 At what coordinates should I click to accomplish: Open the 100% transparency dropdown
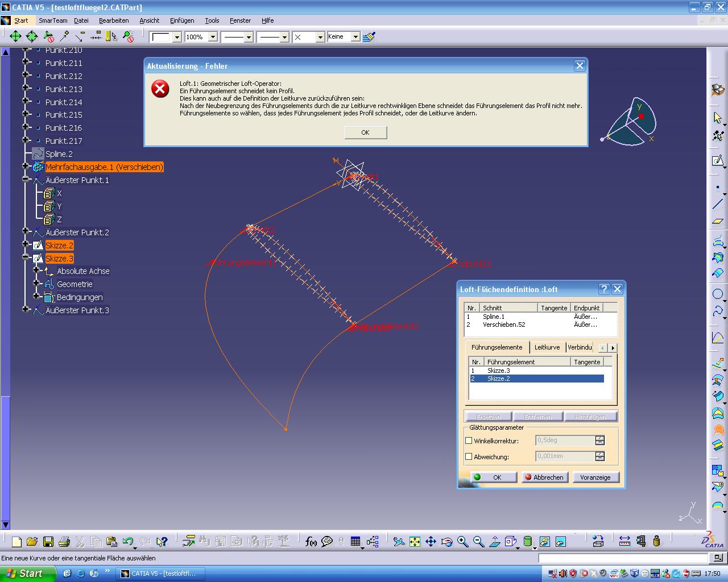(x=213, y=37)
